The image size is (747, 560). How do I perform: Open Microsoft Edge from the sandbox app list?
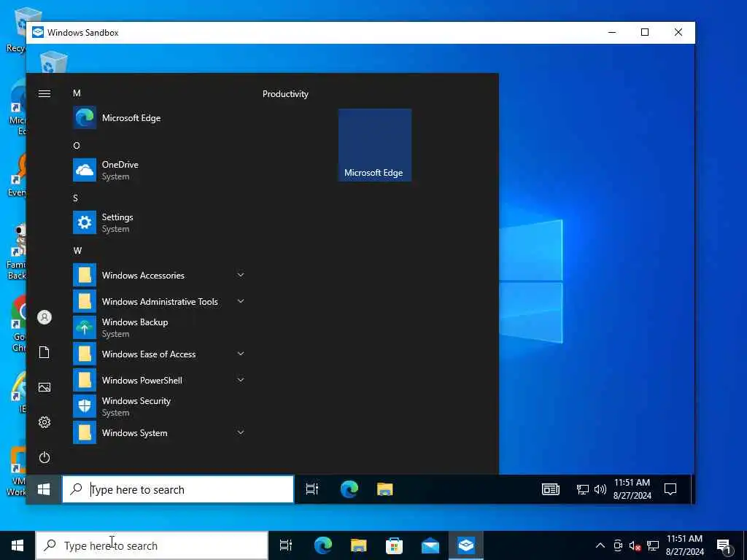[x=158, y=117]
